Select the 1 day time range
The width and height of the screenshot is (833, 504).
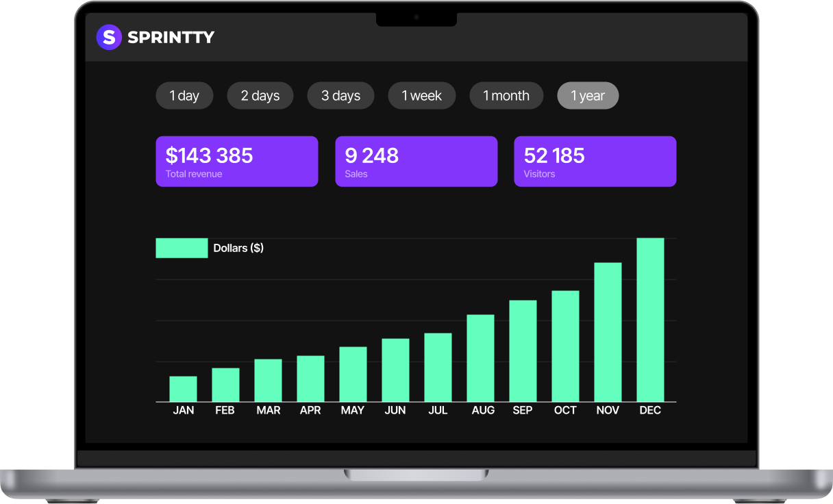point(184,96)
